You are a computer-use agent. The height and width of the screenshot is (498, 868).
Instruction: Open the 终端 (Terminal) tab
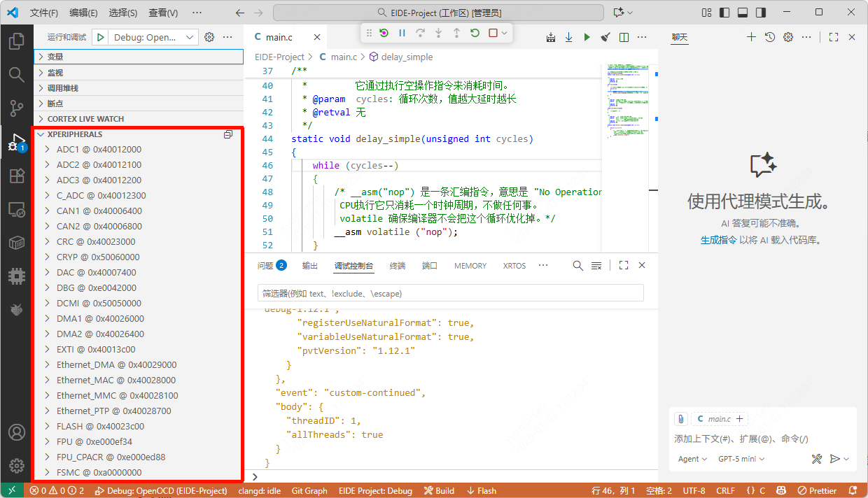[397, 266]
